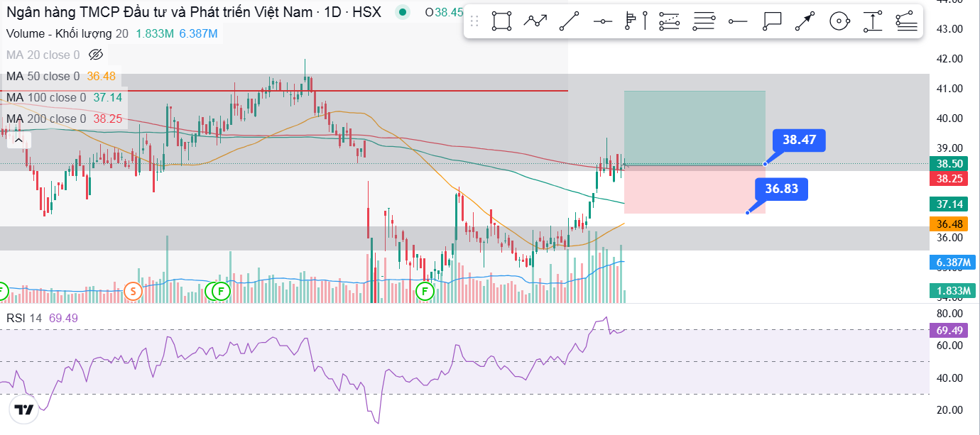Click the 38.47 entry price label

[799, 140]
